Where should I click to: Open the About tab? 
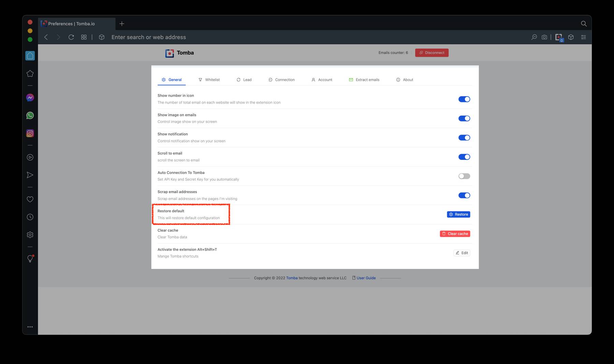[405, 80]
